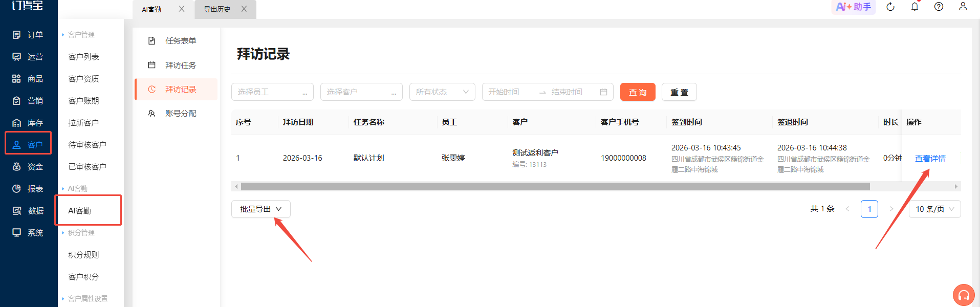Go to previous page arrow

(847, 209)
